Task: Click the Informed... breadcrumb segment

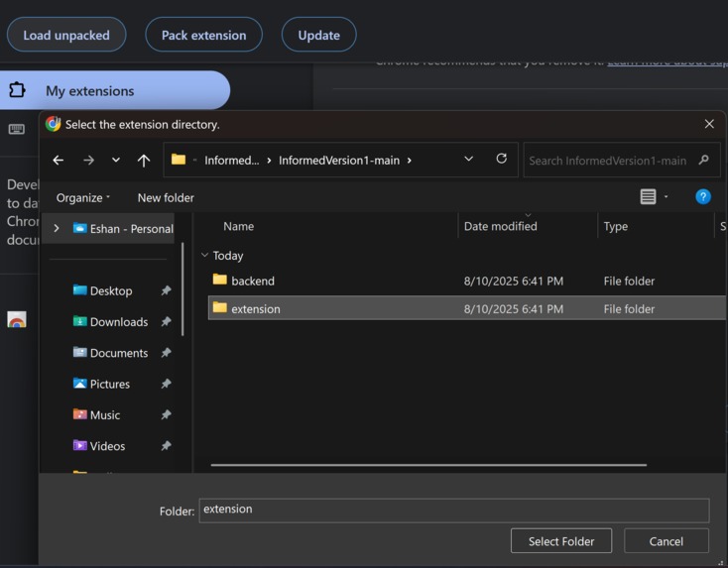Action: [232, 161]
